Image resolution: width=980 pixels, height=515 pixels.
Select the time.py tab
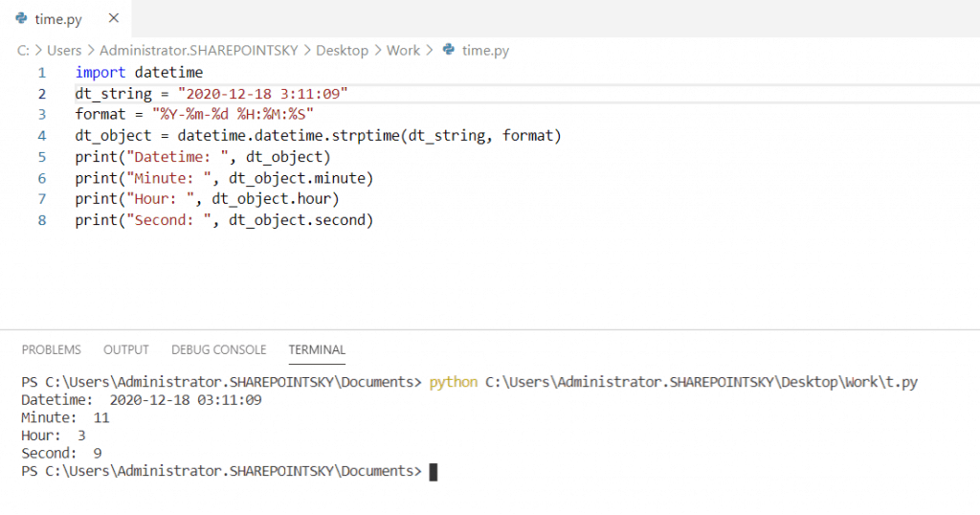[x=58, y=19]
